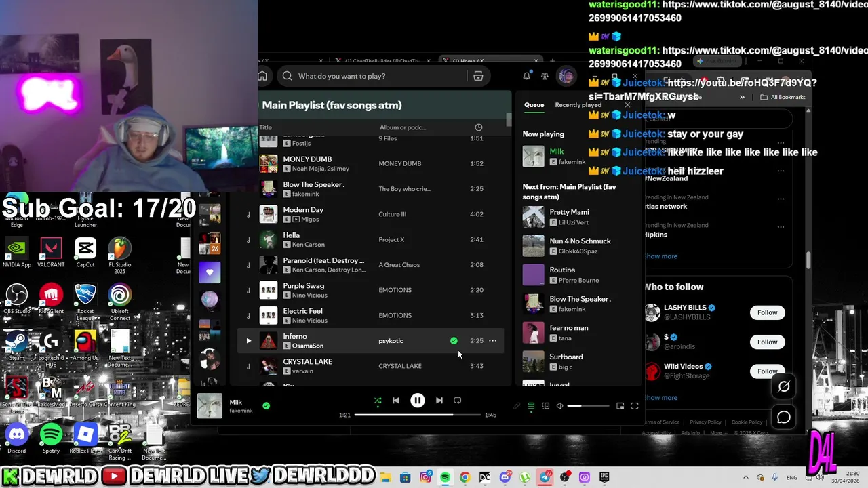Sort playlist by the Title column
The height and width of the screenshot is (488, 868).
tap(265, 127)
